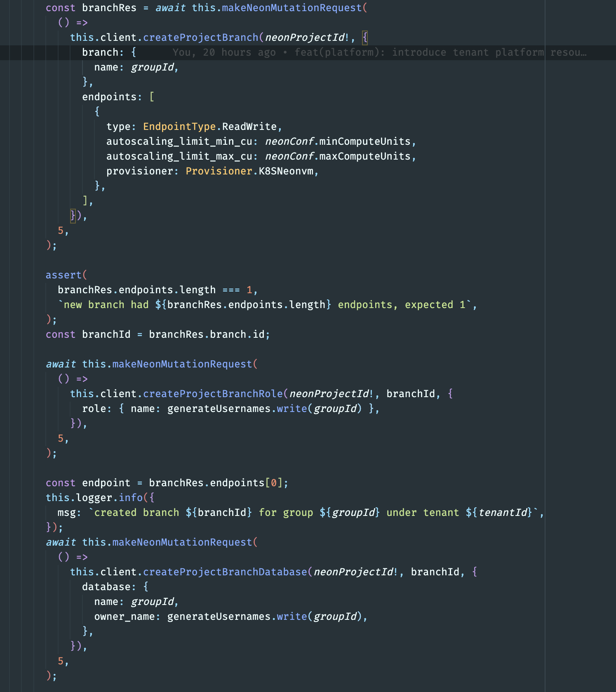Click the index '[0]' after branchRes.endpoints
Viewport: 616px width, 692px height.
[274, 483]
